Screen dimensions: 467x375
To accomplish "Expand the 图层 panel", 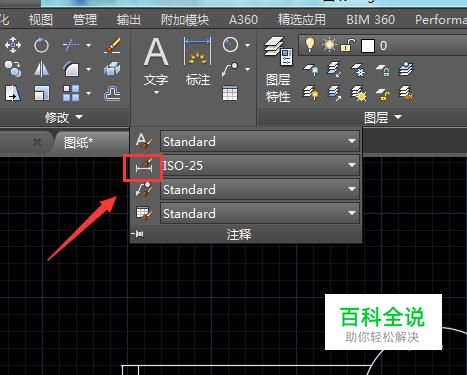I will (383, 117).
